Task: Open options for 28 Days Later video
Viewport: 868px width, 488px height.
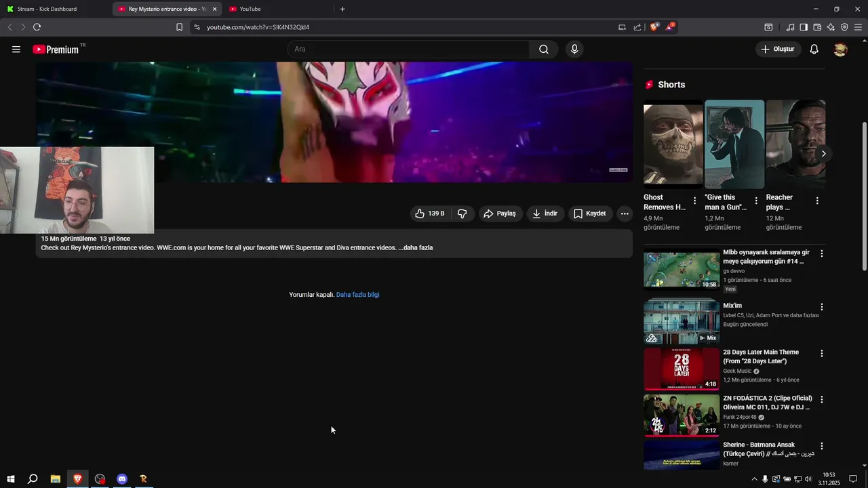Action: pos(822,354)
